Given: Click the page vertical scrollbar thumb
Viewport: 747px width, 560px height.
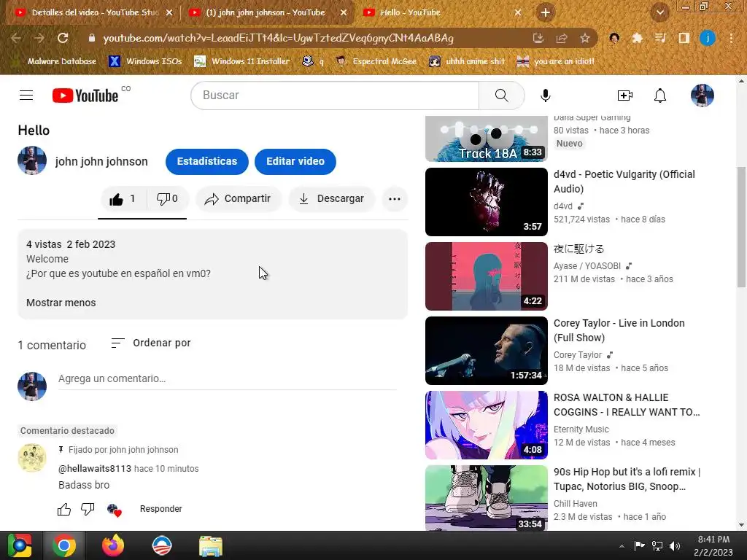Looking at the screenshot, I should coord(741,227).
